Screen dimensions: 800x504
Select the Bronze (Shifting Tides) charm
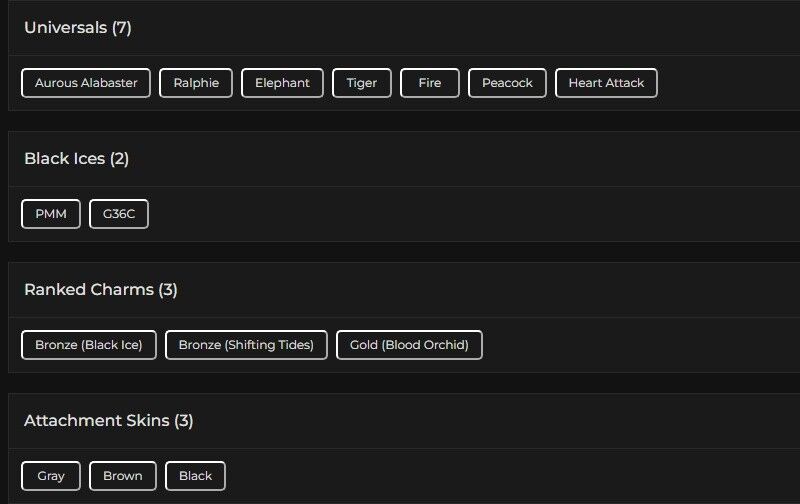click(x=246, y=345)
